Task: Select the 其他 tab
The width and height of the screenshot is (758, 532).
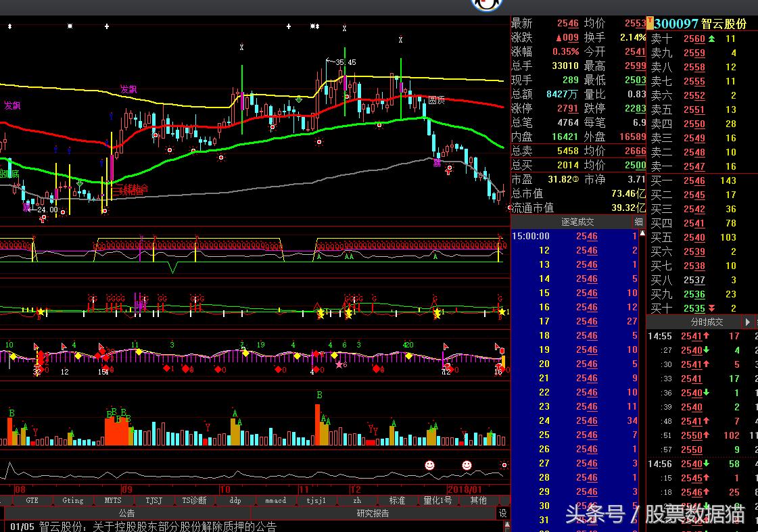Action: tap(478, 501)
